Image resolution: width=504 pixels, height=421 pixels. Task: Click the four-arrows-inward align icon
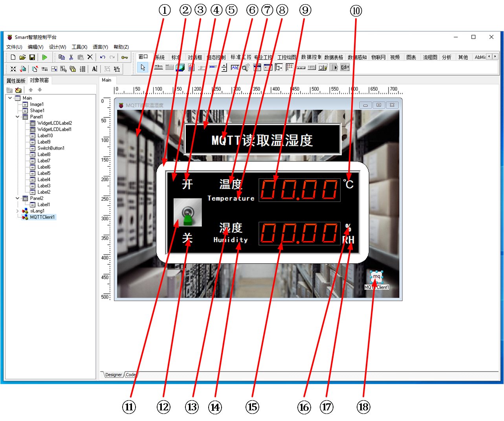pos(13,69)
